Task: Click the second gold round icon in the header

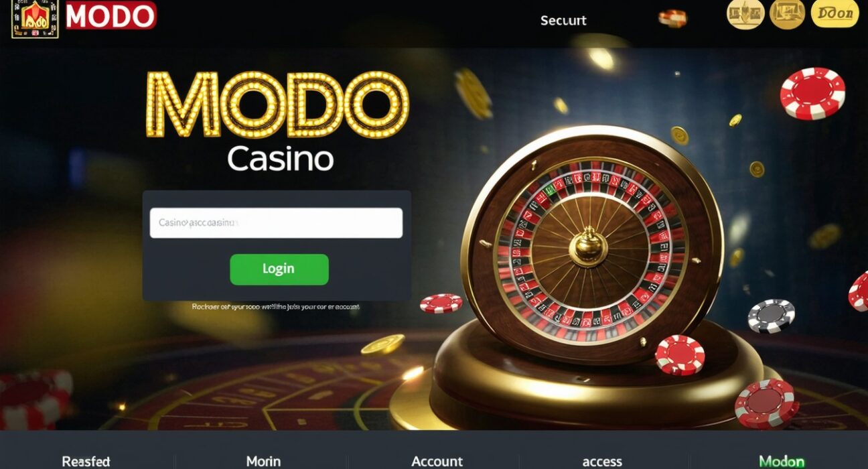Action: 787,13
